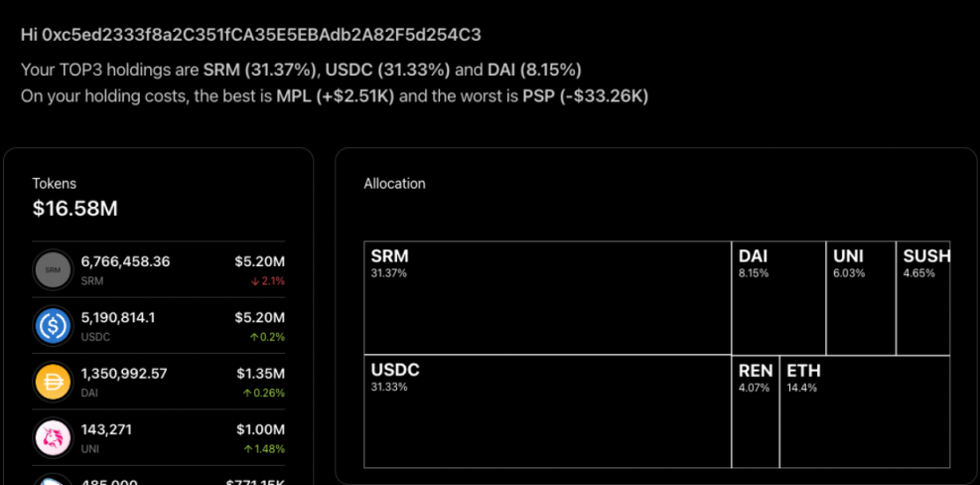Select the SRM block in allocation treemap
This screenshot has width=980, height=485.
pos(547,297)
